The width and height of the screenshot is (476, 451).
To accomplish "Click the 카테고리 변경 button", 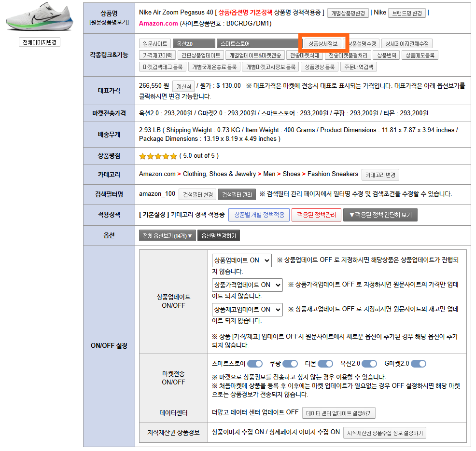I will (x=380, y=175).
